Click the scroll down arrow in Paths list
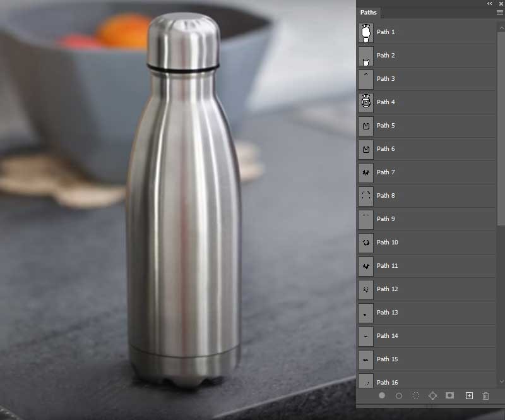This screenshot has width=505, height=420. 501,381
